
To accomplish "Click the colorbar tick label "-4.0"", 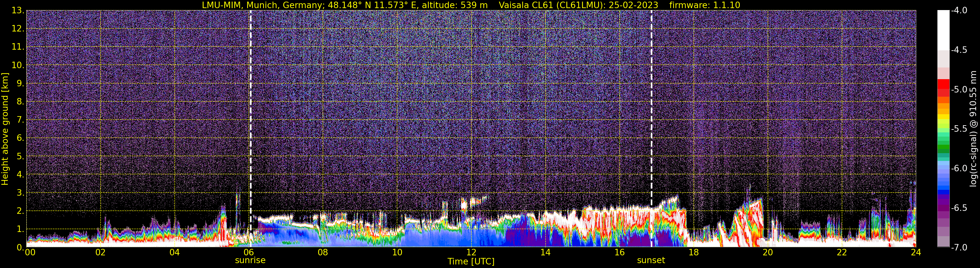I will [959, 11].
